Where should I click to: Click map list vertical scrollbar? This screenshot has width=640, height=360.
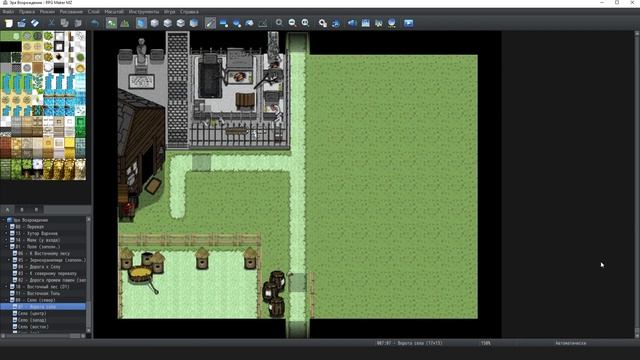(89, 275)
